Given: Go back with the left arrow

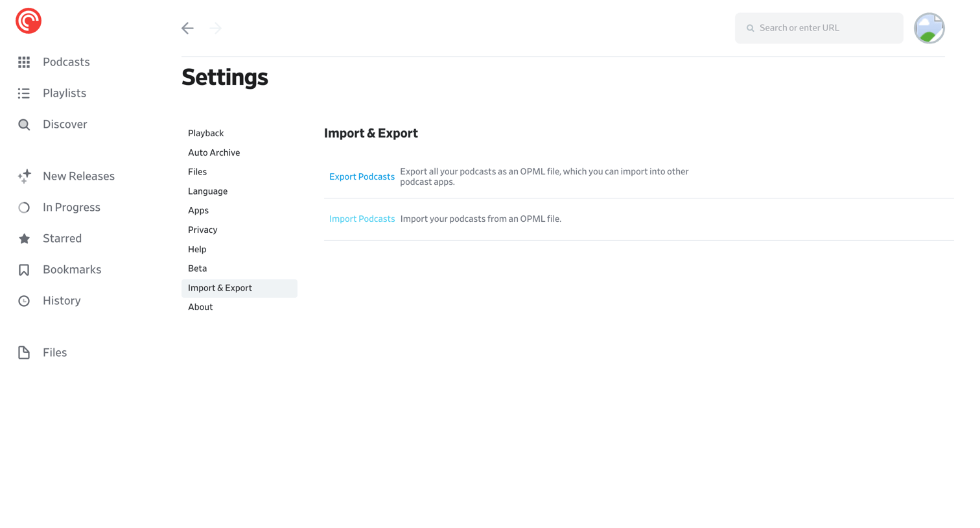Looking at the screenshot, I should [187, 28].
